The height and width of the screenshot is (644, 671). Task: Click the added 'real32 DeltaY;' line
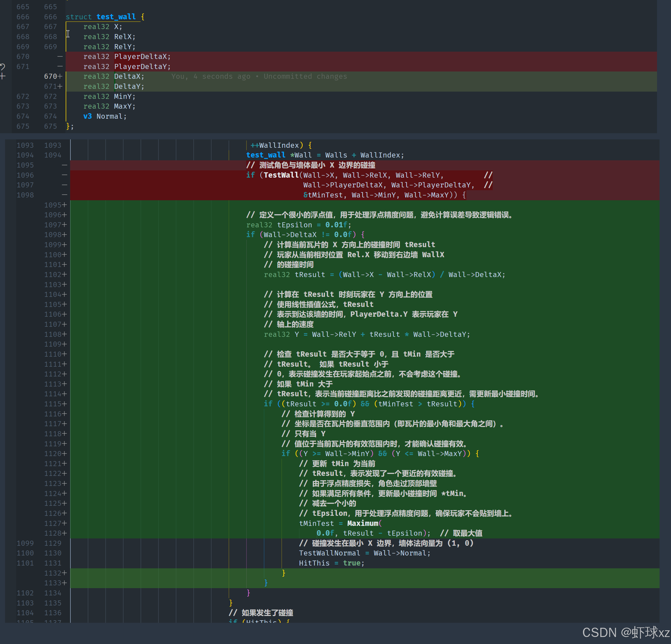pos(114,86)
